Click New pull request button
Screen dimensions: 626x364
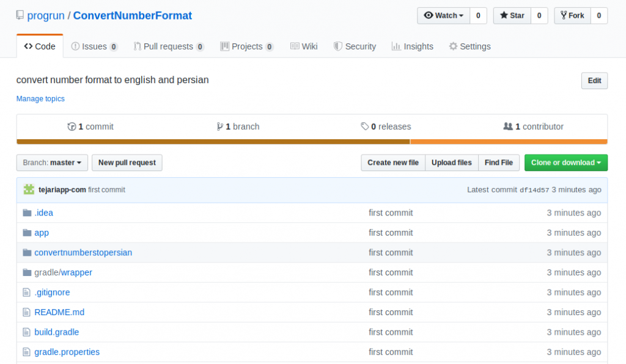pos(127,162)
